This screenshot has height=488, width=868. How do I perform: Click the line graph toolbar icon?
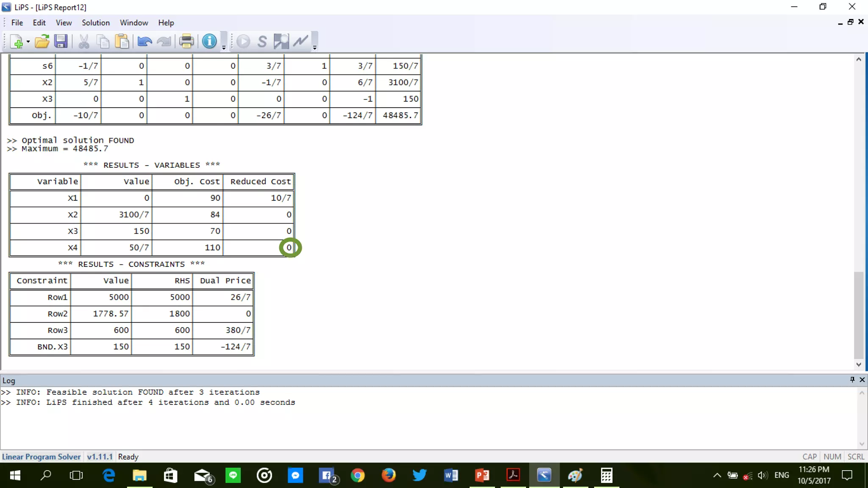point(300,42)
